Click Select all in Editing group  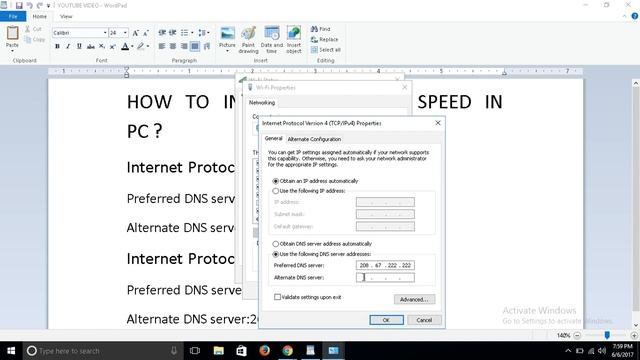click(x=326, y=50)
